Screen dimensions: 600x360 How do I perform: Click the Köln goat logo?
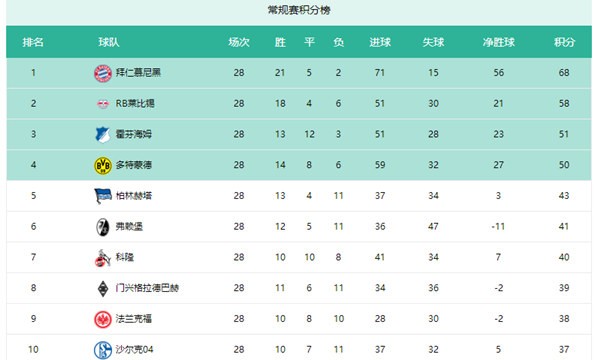(103, 257)
